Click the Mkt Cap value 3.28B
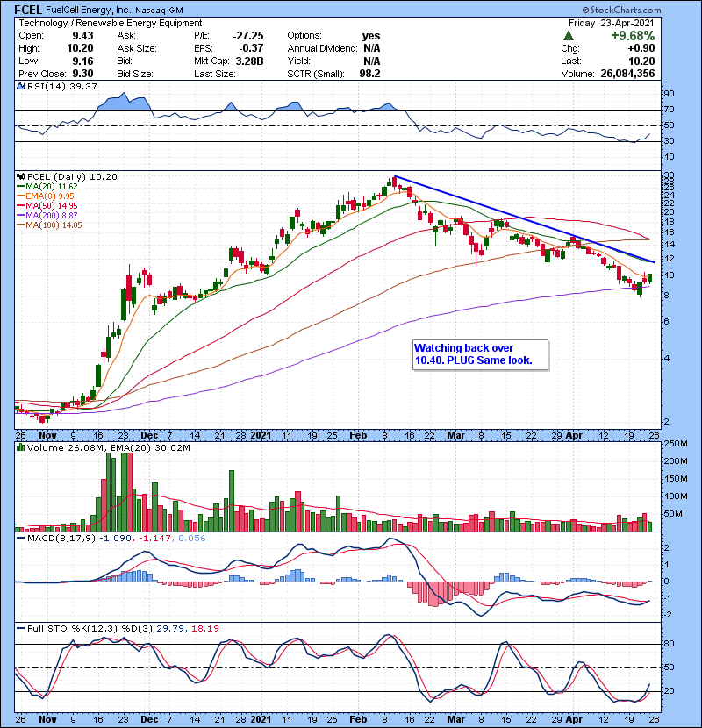Screen dimensions: 702x728 (x=249, y=61)
